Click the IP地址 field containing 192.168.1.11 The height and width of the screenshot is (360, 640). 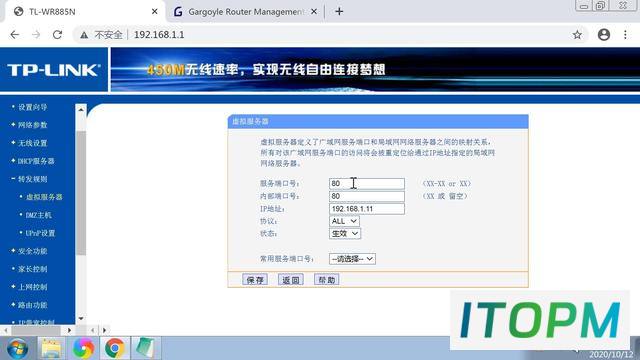(367, 209)
